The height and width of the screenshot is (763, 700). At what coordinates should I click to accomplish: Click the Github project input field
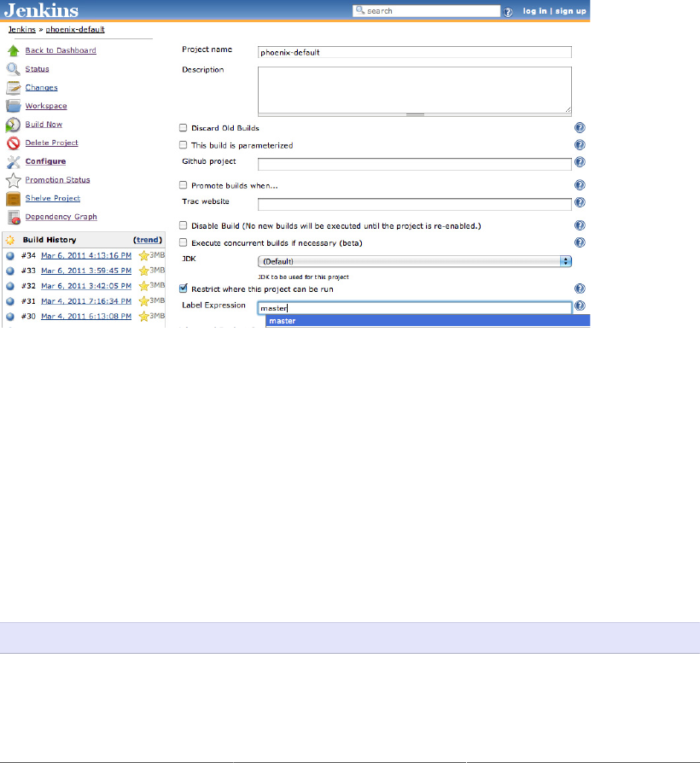coord(415,164)
